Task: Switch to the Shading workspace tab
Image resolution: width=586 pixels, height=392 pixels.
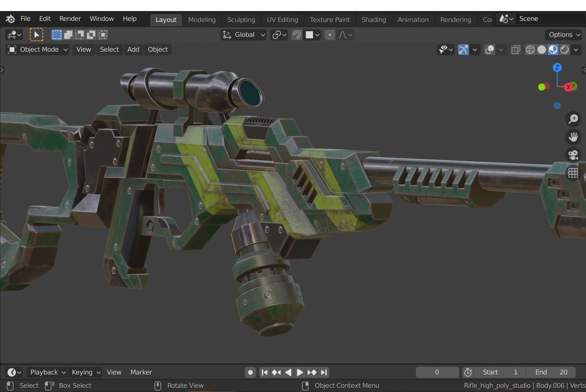Action: point(373,20)
